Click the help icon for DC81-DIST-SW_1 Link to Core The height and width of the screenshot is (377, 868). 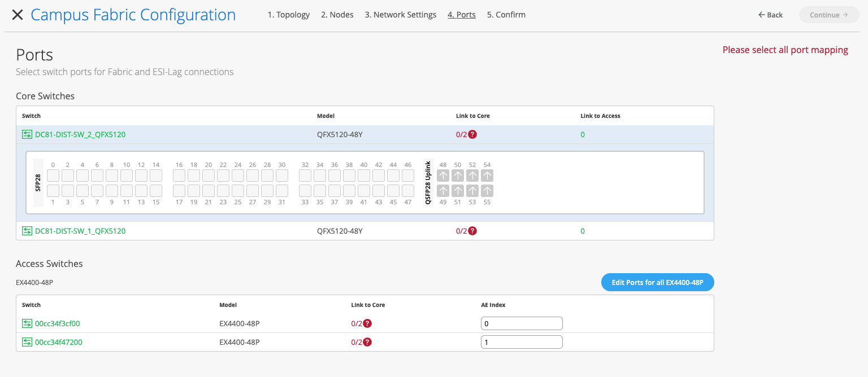[x=472, y=231]
